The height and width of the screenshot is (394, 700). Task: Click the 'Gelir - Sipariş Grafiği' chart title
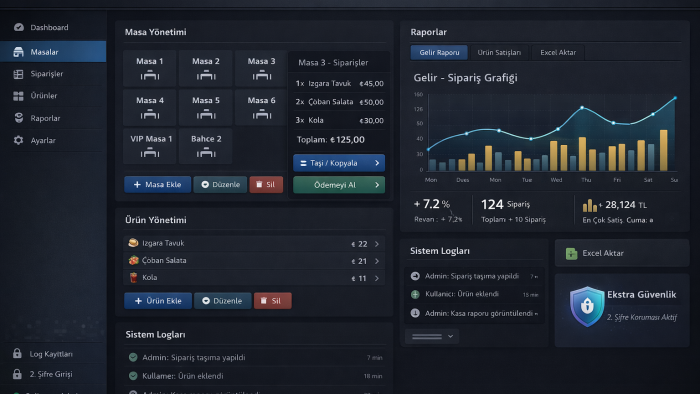[465, 78]
